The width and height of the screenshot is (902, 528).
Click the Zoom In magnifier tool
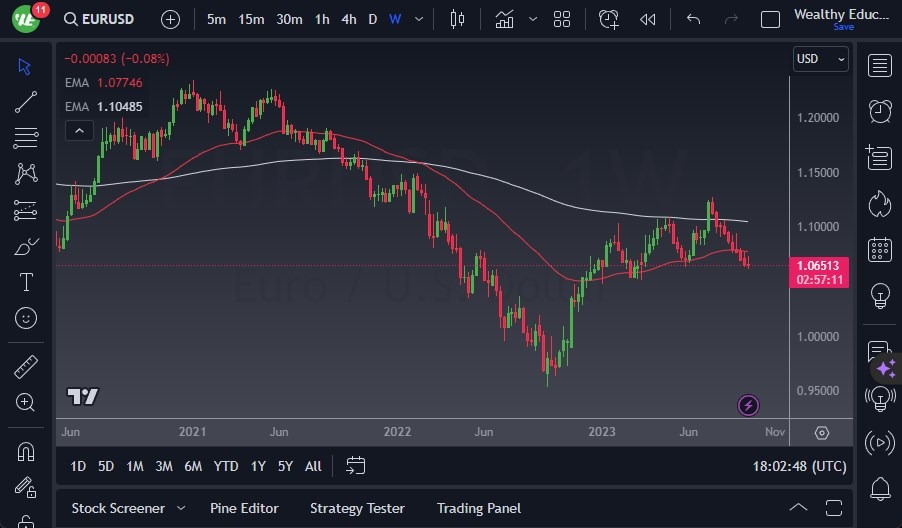click(x=26, y=402)
